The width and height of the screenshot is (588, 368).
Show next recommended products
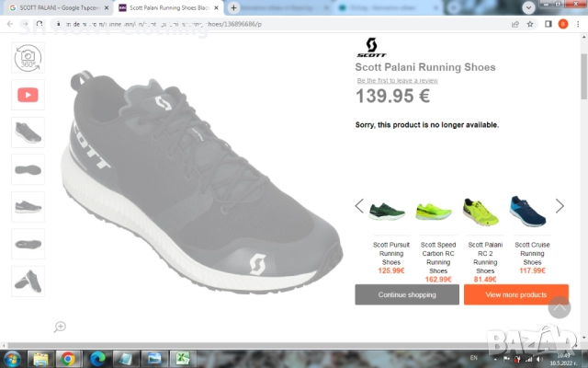click(x=560, y=206)
